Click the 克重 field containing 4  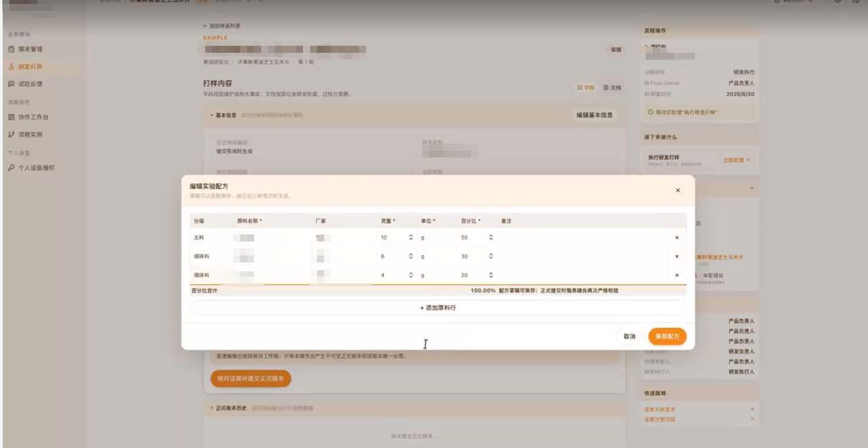397,275
